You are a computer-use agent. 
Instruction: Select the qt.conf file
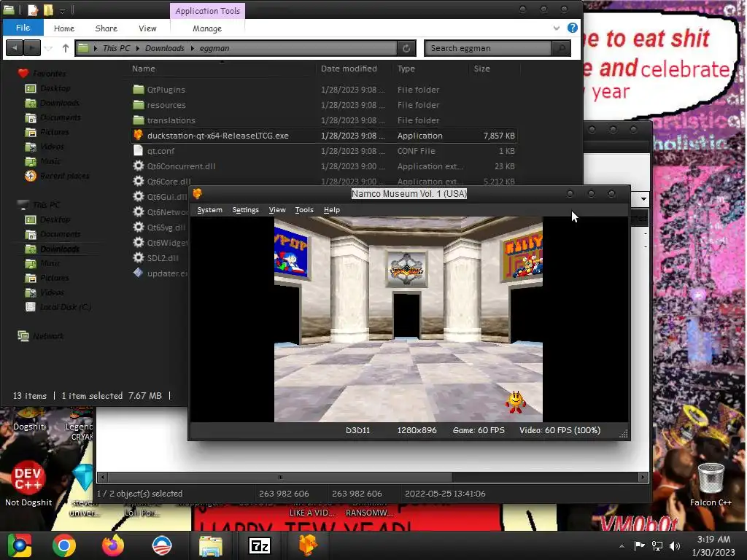(x=160, y=150)
